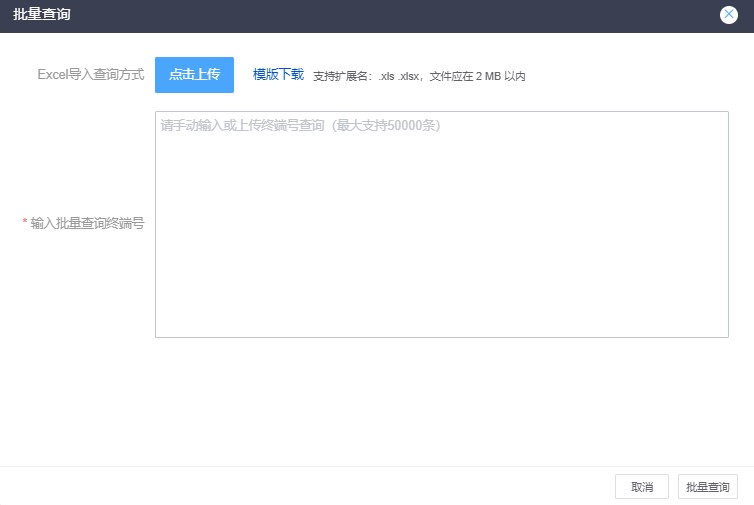Viewport: 754px width, 505px height.
Task: Focus the terminal number query text area
Action: (441, 224)
